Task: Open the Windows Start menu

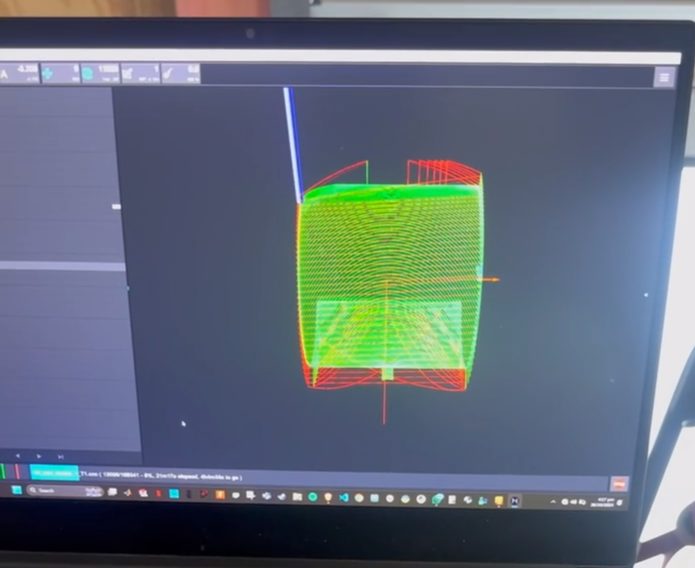Action: click(x=16, y=490)
